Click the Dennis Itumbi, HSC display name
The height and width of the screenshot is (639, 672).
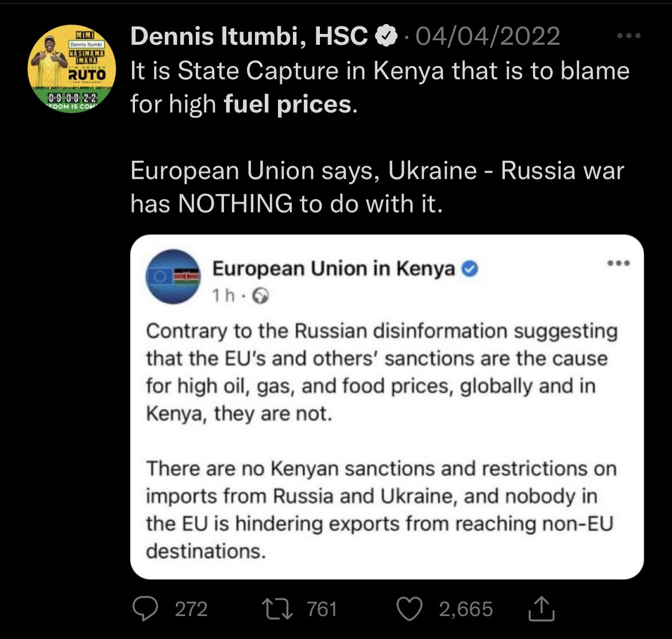click(x=250, y=38)
